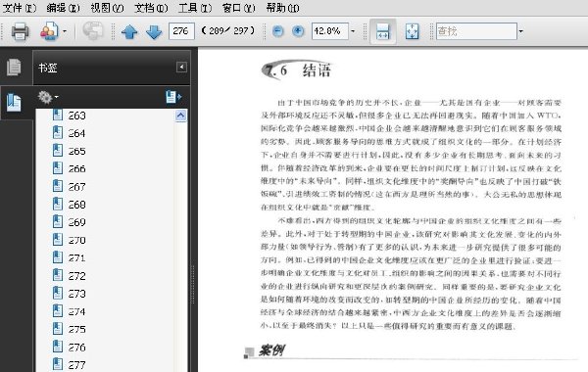The image size is (588, 372).
Task: Open the 窗口 (Window) menu
Action: [238, 8]
